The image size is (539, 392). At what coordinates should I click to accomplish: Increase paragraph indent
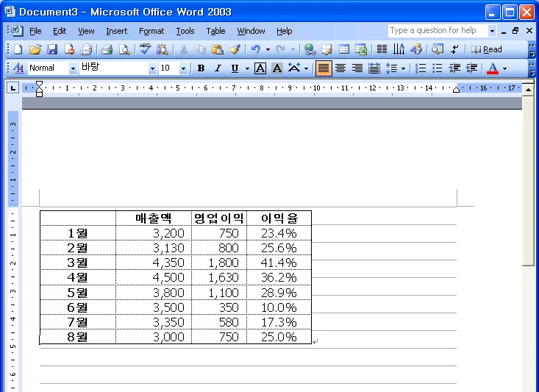471,68
